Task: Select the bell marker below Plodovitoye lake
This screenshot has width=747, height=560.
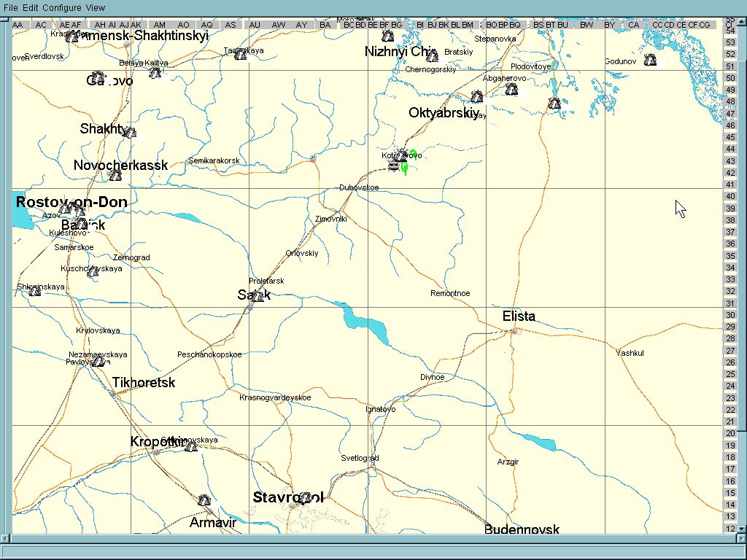Action: pyautogui.click(x=554, y=103)
